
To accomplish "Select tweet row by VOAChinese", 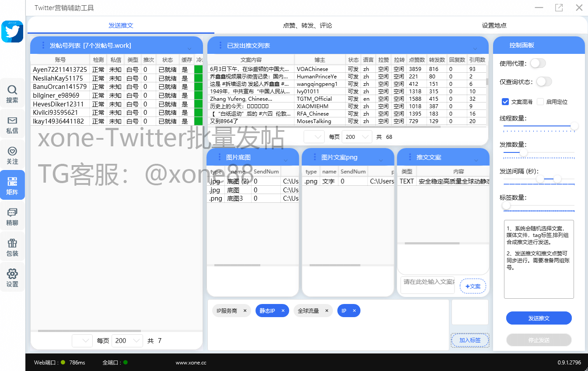I will click(347, 69).
